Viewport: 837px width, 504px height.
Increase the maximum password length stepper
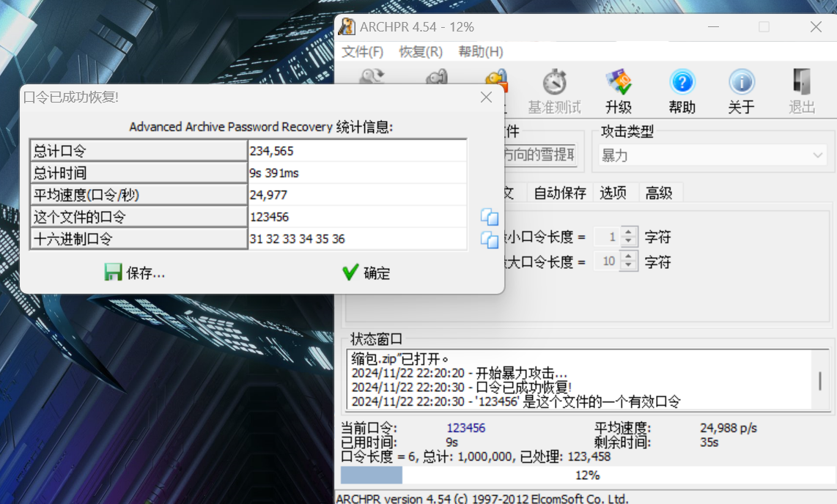[629, 256]
